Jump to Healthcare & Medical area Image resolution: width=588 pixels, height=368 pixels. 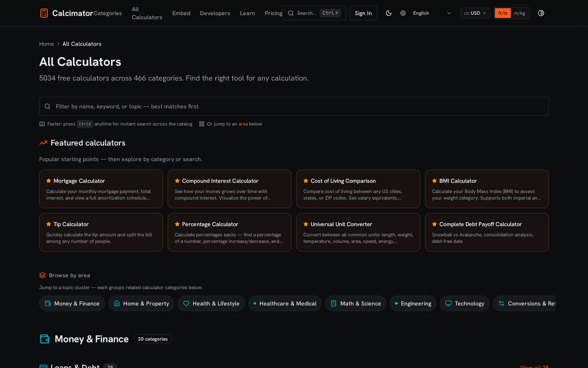pos(285,304)
